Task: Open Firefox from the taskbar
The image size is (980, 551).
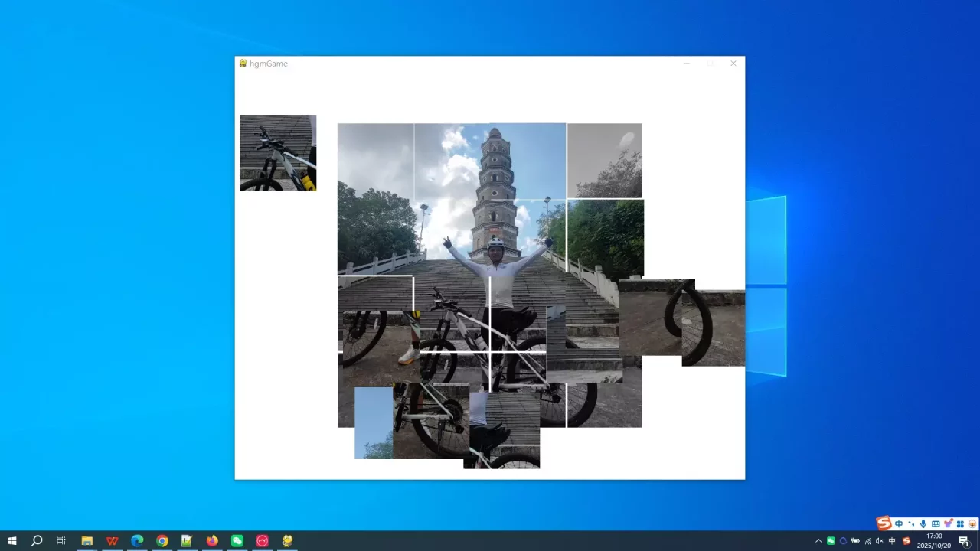Action: click(212, 541)
